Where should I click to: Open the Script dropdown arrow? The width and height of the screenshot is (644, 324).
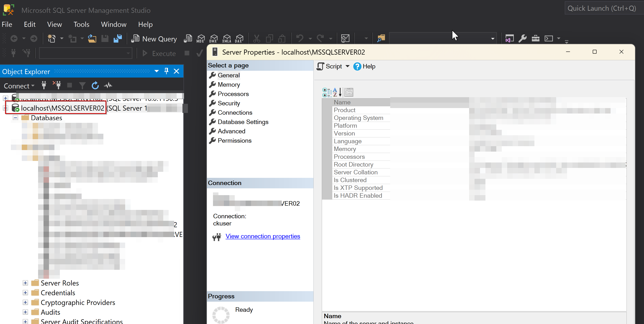[347, 66]
